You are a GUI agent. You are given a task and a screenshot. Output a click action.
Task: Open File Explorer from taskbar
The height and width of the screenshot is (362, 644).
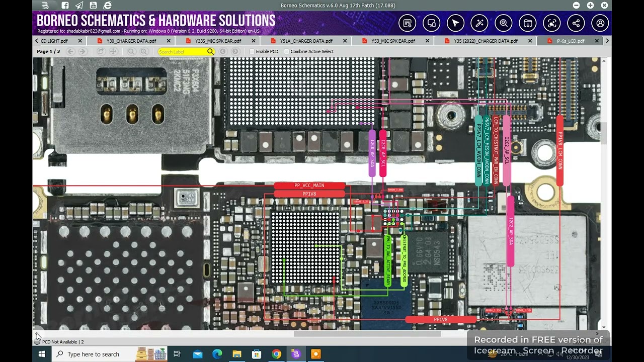point(236,354)
